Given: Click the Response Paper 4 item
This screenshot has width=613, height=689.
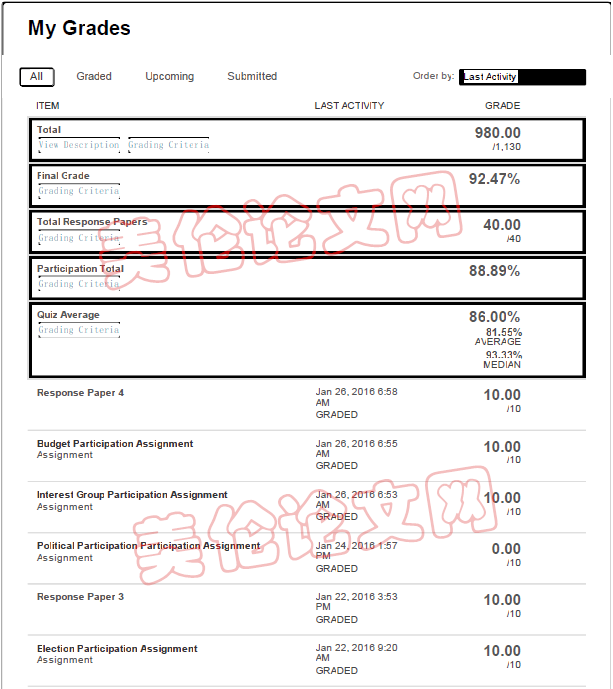Looking at the screenshot, I should 80,393.
